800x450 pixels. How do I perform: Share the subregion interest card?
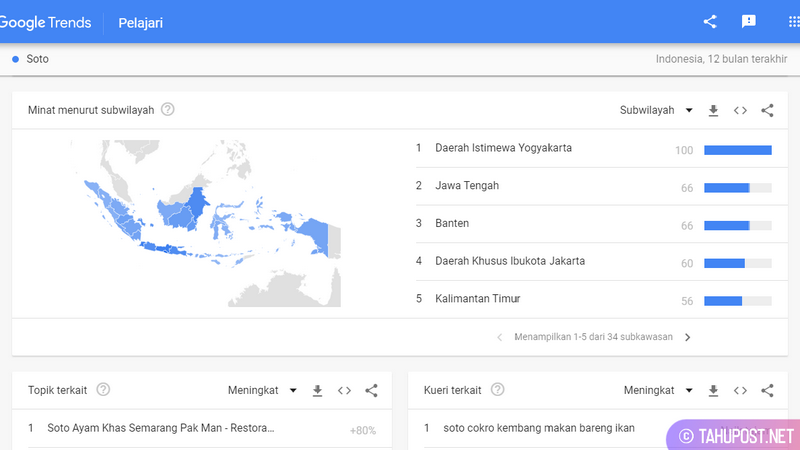point(767,110)
